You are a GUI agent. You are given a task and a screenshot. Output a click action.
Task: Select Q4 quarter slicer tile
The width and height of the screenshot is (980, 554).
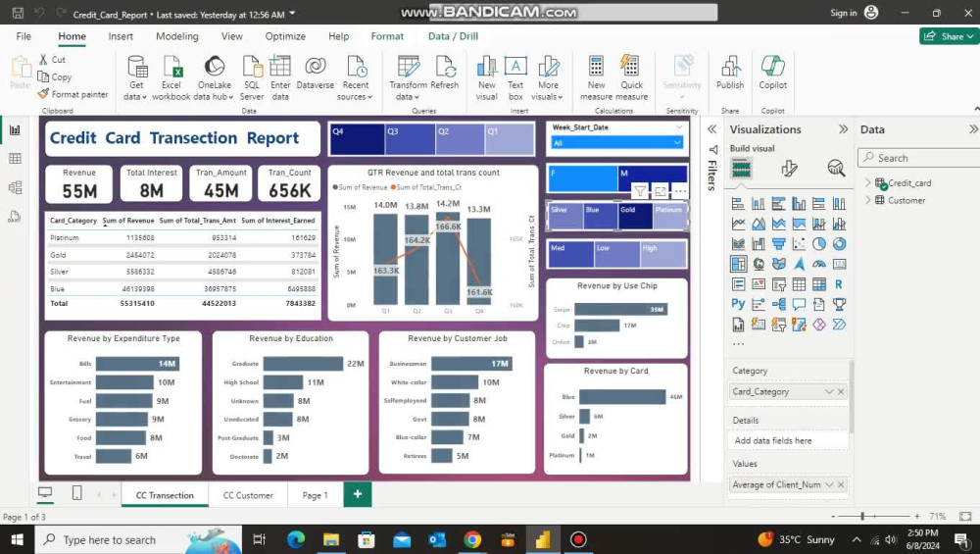click(357, 139)
